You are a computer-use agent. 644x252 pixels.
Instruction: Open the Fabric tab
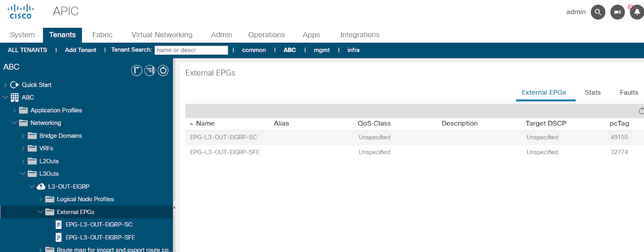(102, 35)
